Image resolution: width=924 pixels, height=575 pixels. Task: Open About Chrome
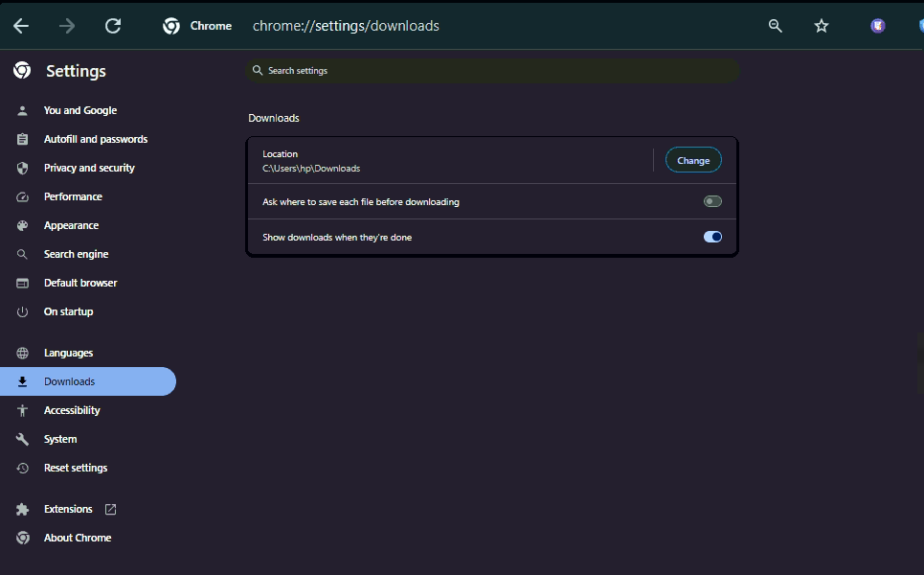(77, 538)
